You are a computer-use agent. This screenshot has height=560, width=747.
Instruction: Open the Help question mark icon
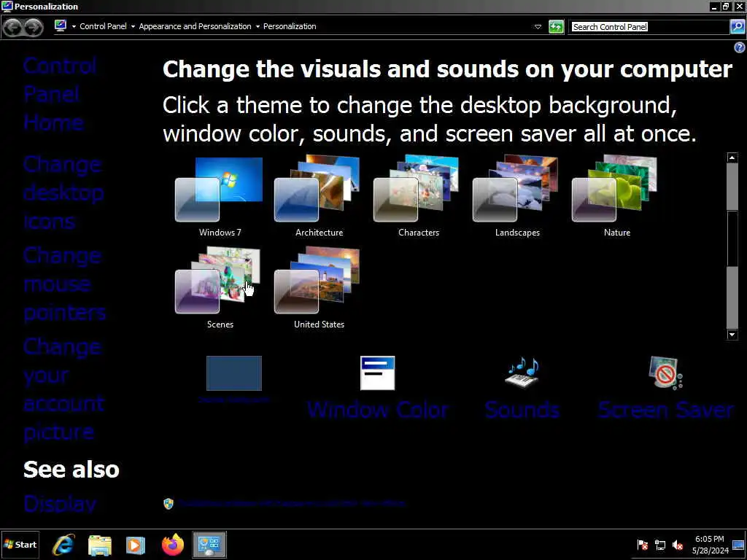[x=739, y=47]
